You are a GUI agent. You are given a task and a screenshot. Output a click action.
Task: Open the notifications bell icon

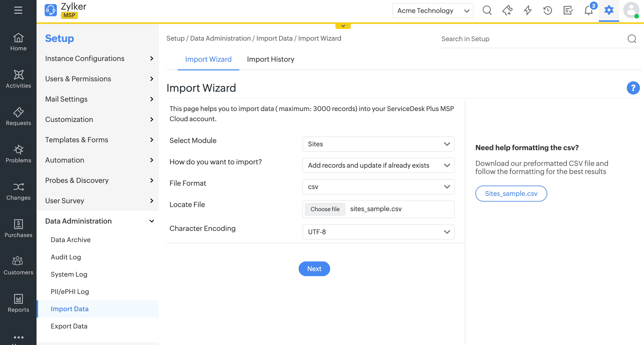point(588,11)
